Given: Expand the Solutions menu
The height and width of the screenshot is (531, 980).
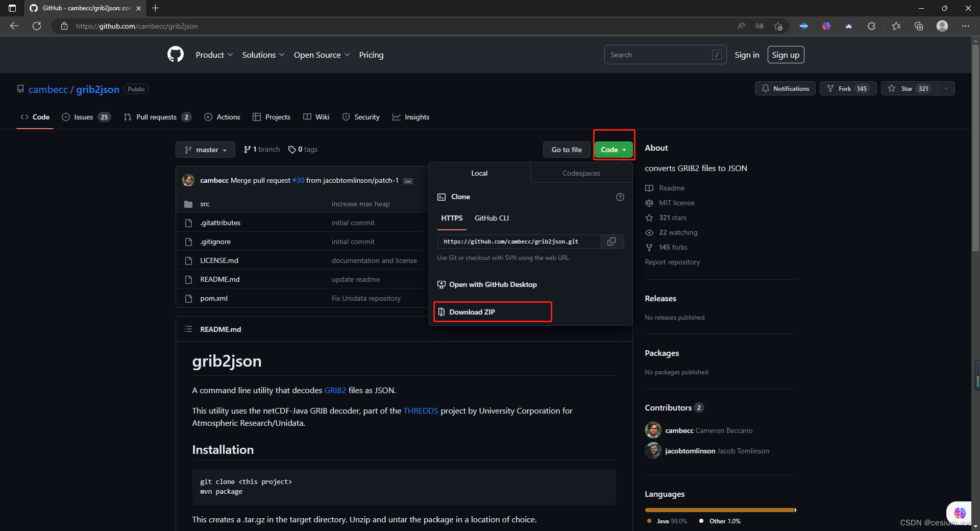Looking at the screenshot, I should point(263,55).
